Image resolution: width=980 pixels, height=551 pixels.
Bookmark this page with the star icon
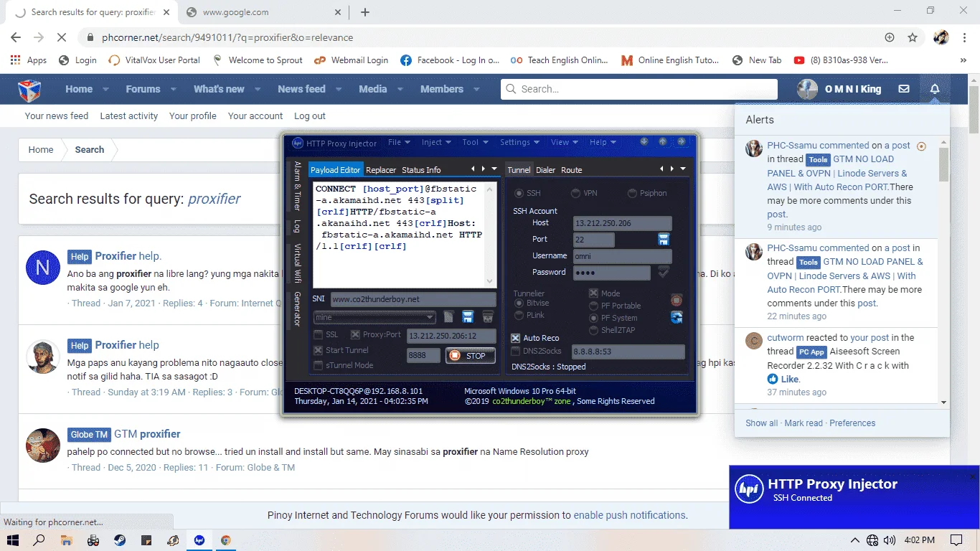coord(913,37)
